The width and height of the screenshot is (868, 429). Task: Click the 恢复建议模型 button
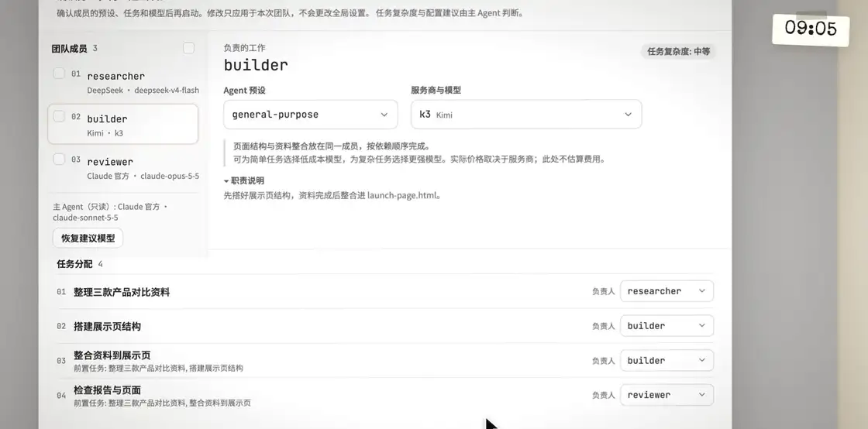88,239
